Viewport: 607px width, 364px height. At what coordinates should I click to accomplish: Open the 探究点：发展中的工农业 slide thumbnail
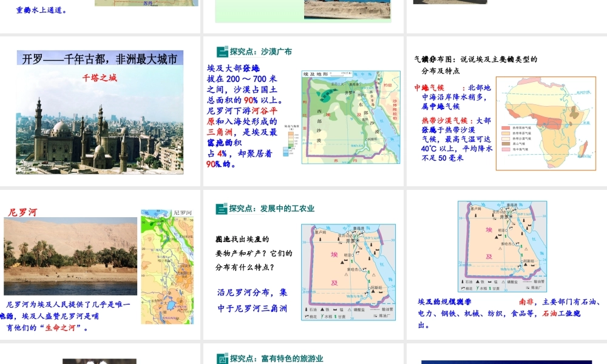[x=303, y=265]
